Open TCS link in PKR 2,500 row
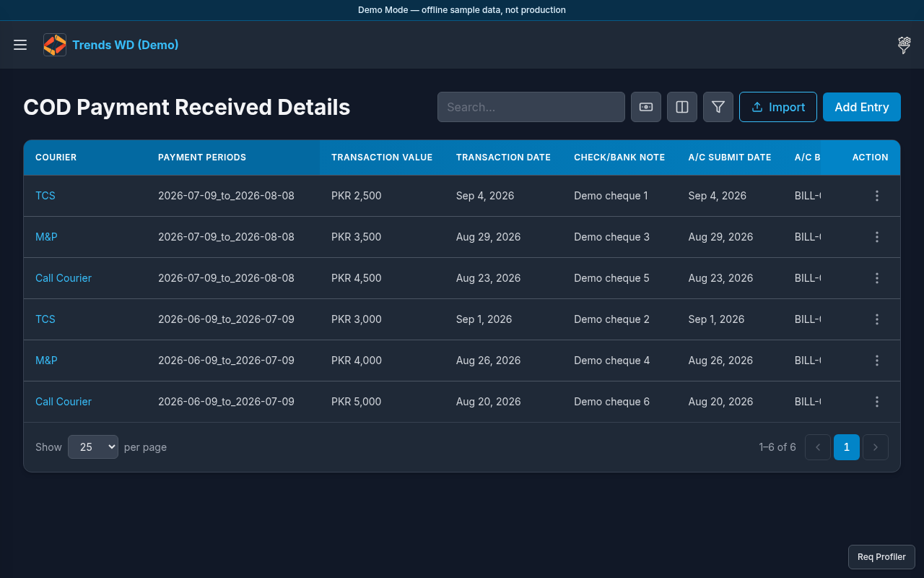Screen dimensions: 924x578 click(x=45, y=196)
